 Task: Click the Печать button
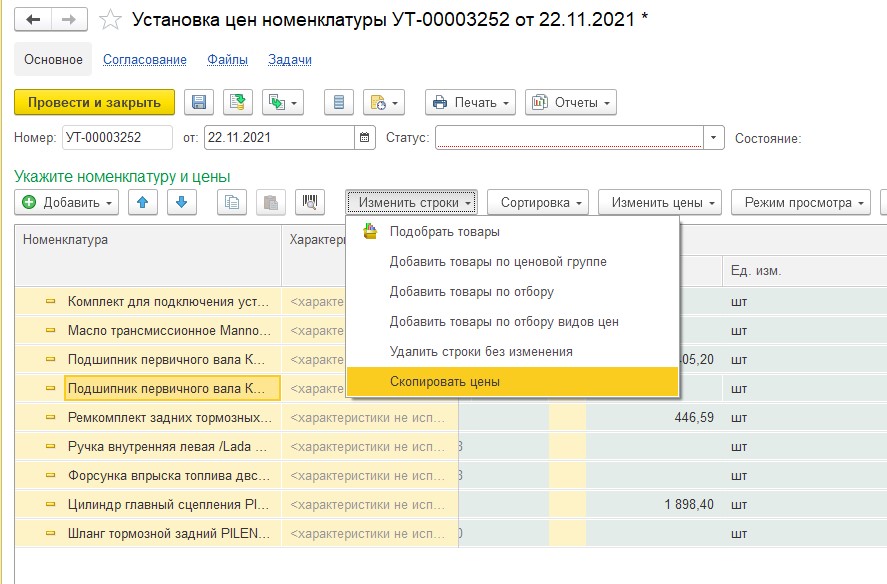tap(470, 102)
